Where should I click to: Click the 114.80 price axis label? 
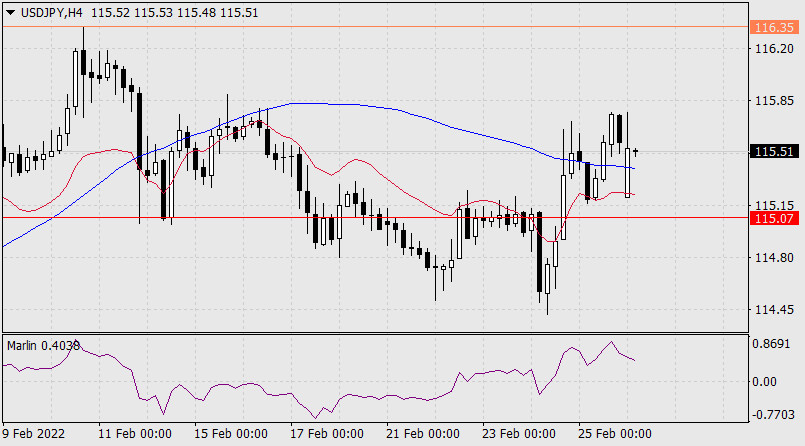pos(774,258)
